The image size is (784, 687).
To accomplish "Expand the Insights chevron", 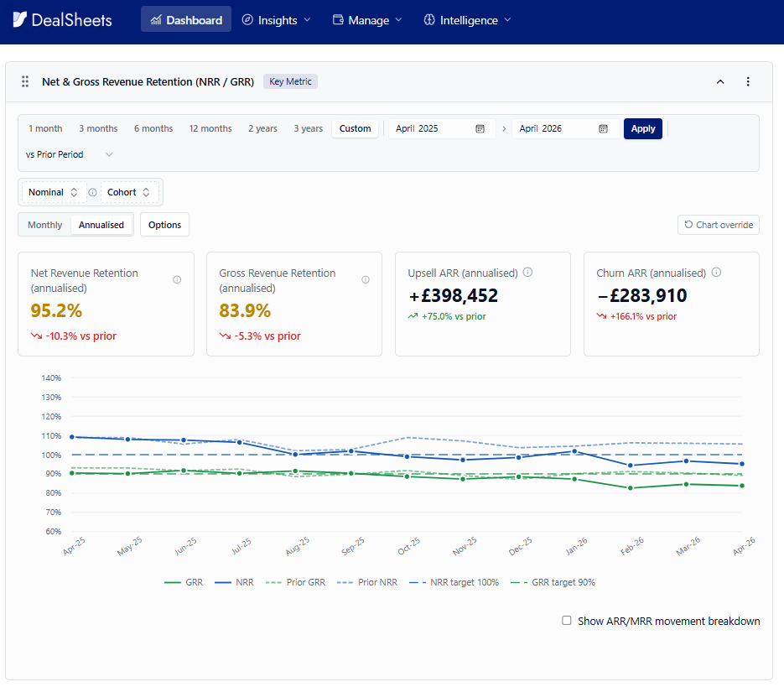I will click(x=307, y=20).
